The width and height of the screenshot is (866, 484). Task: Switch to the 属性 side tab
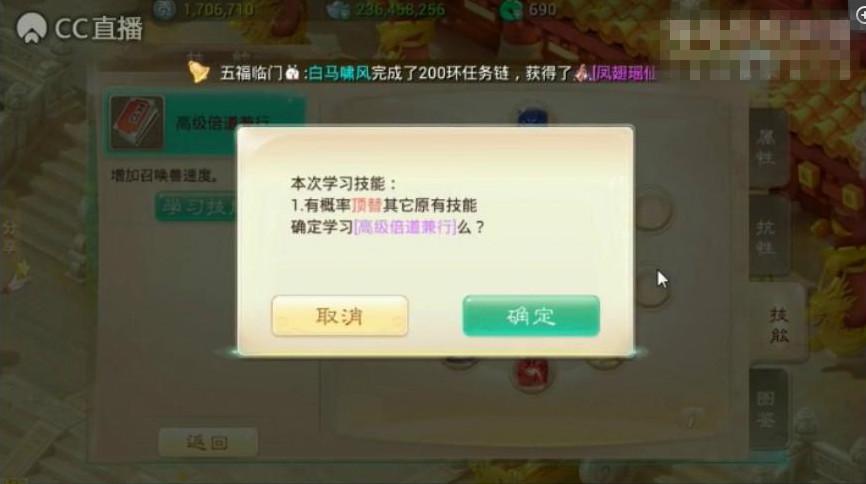[x=765, y=148]
